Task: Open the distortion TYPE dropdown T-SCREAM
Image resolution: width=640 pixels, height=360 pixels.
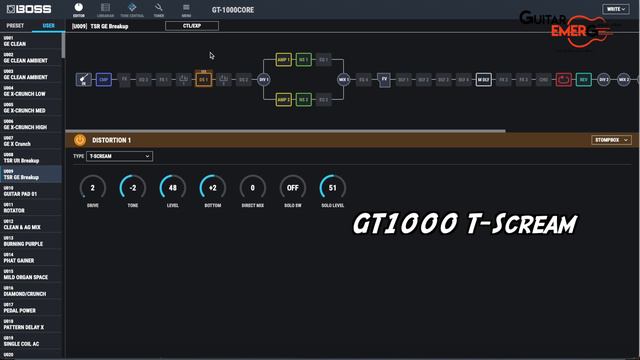Action: 120,156
